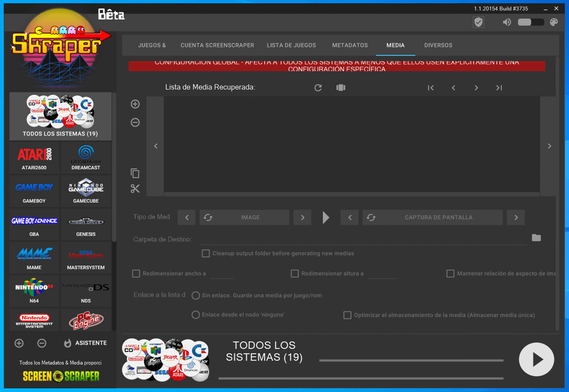Open the color theme palette icon

(554, 22)
